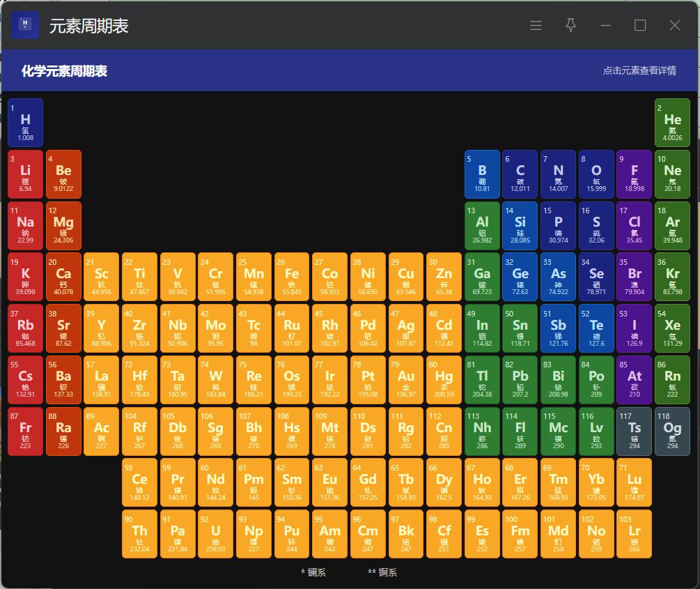Click the Titanium (Ti) tile
700x589 pixels.
click(x=139, y=277)
